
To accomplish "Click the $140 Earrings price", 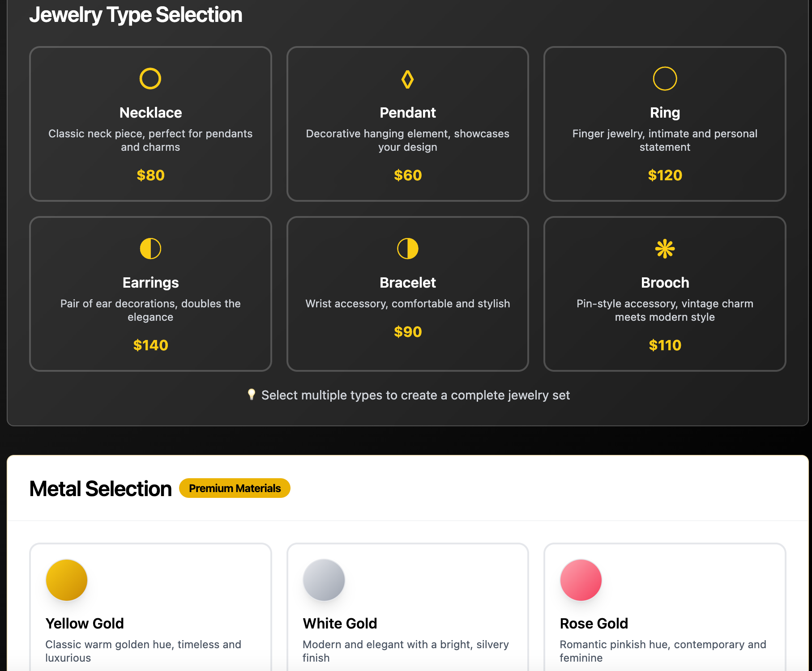I will click(x=150, y=345).
